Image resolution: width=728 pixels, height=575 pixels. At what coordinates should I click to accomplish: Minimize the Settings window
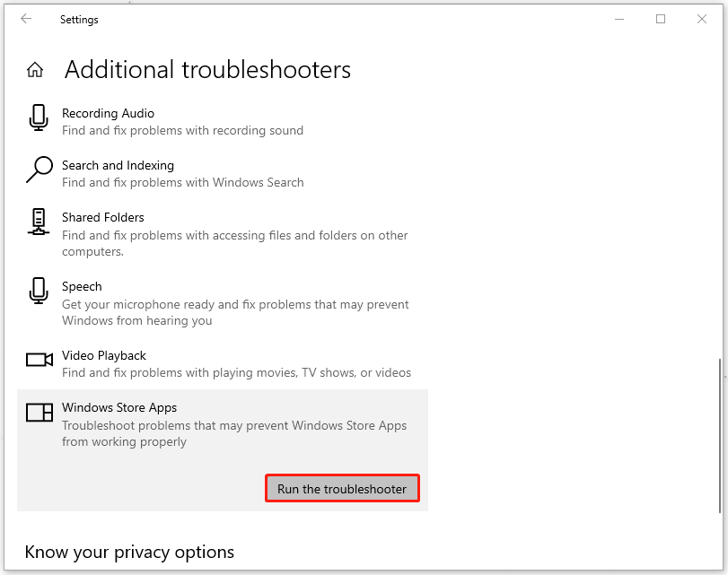click(x=619, y=19)
